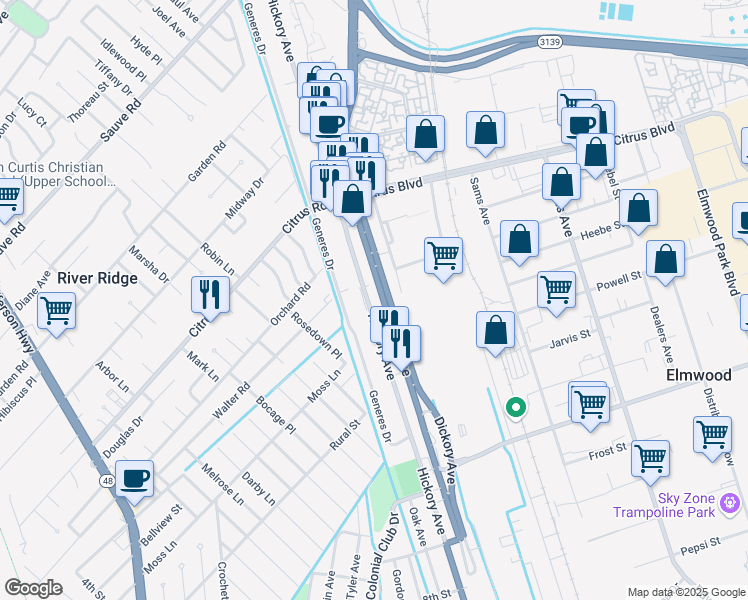Click the green circle location marker
The height and width of the screenshot is (600, 748).
pos(516,407)
